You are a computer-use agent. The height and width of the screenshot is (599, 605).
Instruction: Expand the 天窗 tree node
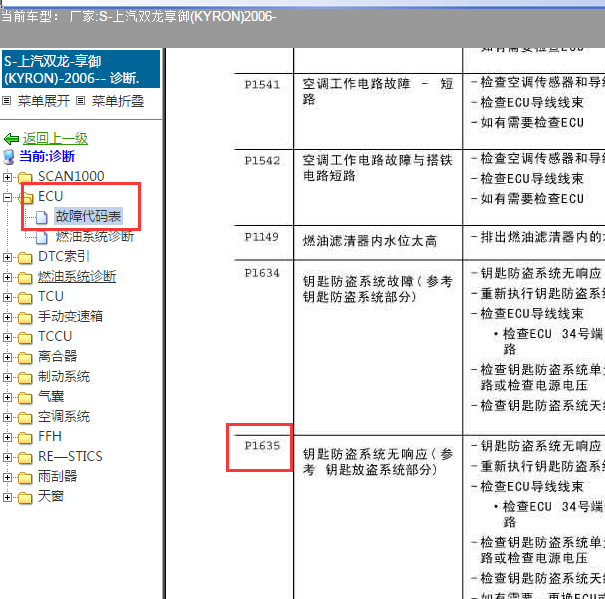(x=7, y=497)
